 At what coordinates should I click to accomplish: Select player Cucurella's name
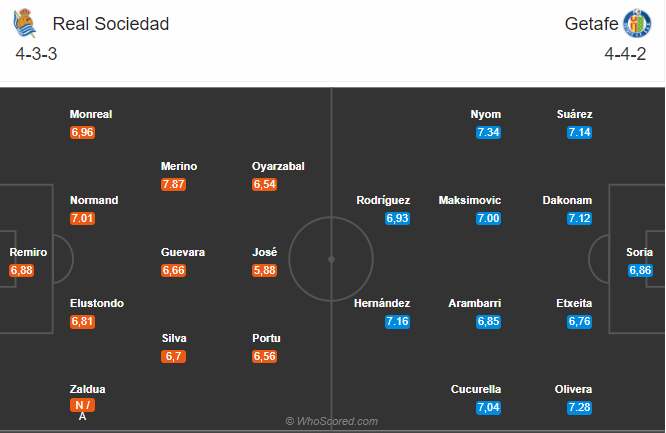tap(476, 389)
